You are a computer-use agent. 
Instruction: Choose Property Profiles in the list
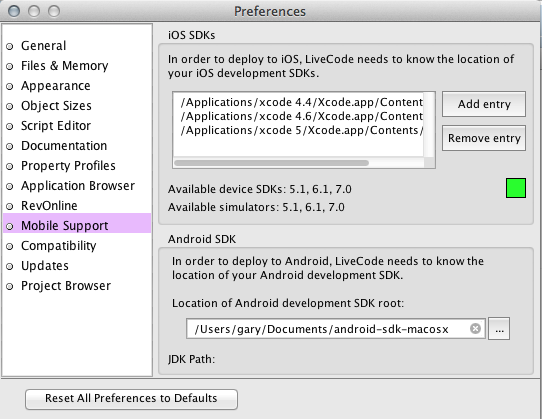click(68, 166)
